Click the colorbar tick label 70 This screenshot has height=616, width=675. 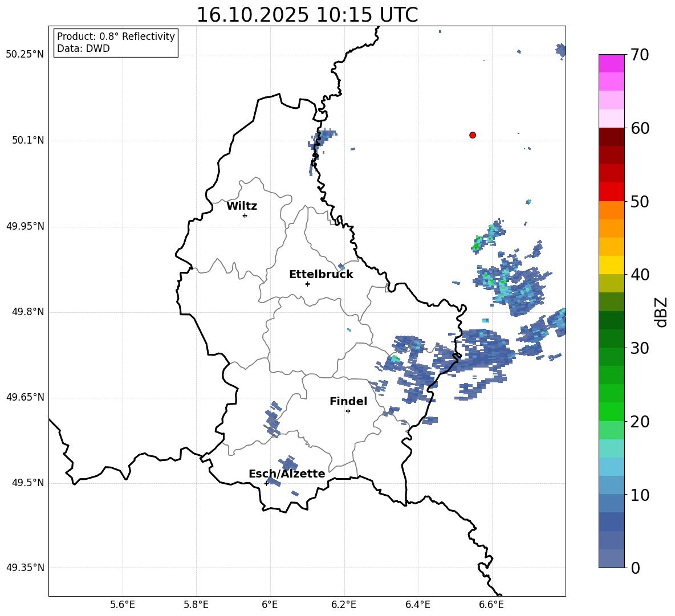(x=640, y=55)
